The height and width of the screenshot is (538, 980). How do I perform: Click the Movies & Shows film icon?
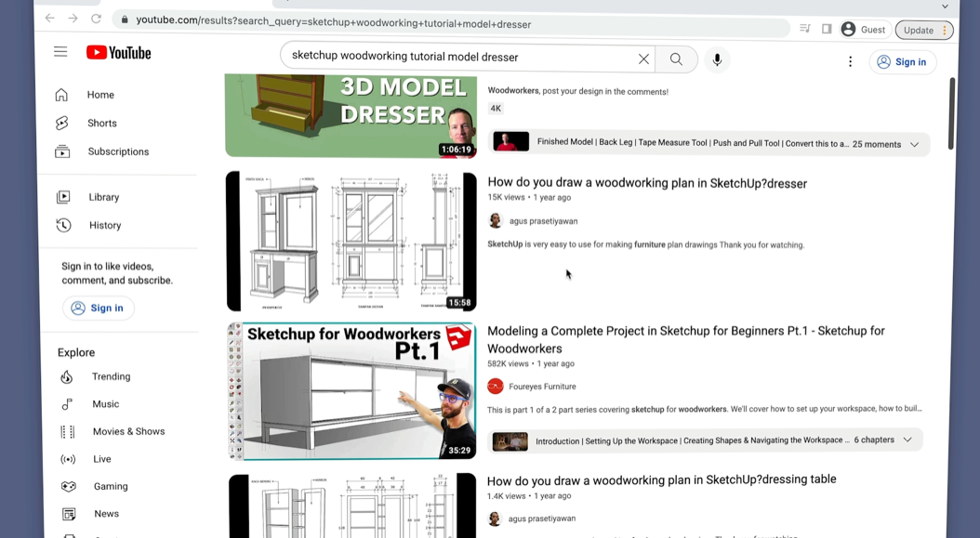click(68, 432)
